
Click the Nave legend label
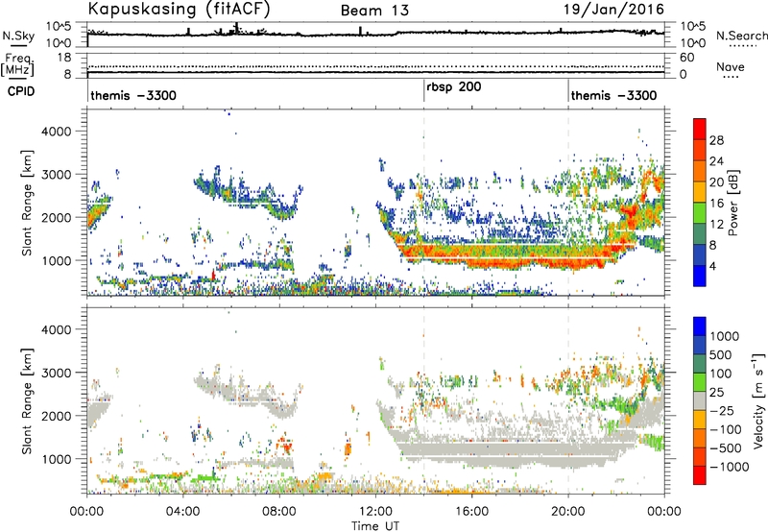click(731, 66)
